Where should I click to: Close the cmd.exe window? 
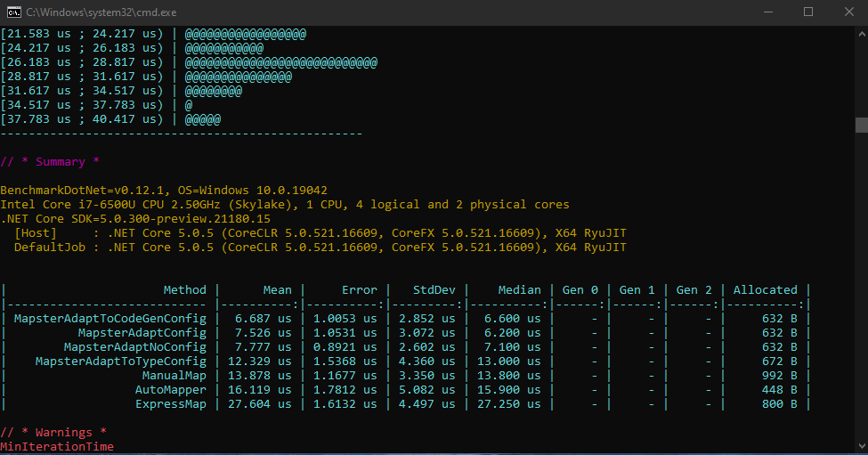[x=848, y=12]
